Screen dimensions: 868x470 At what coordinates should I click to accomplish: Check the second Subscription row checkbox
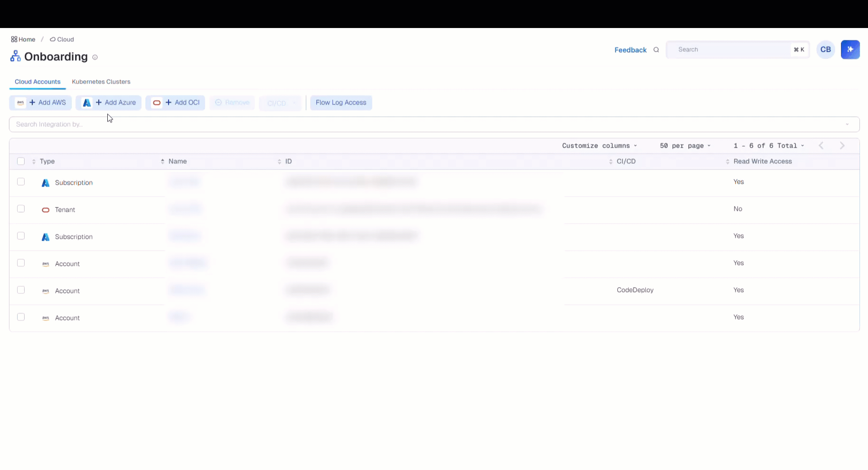pyautogui.click(x=21, y=236)
